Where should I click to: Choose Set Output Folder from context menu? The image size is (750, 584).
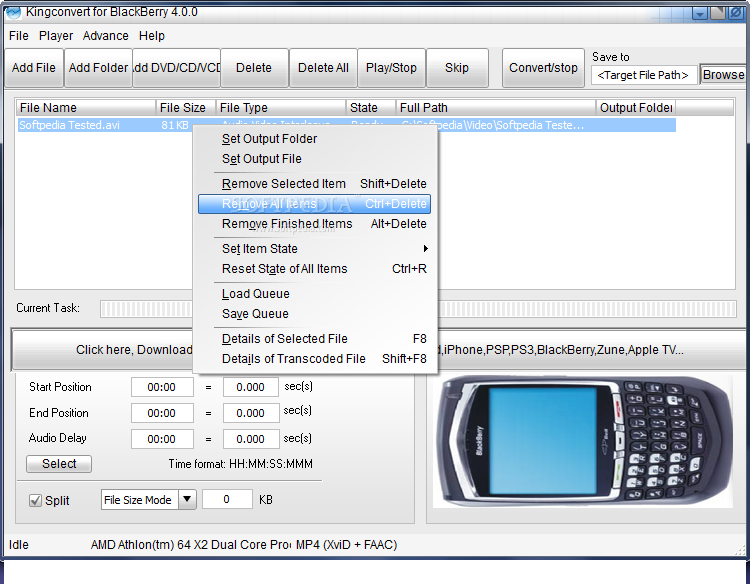(x=314, y=139)
